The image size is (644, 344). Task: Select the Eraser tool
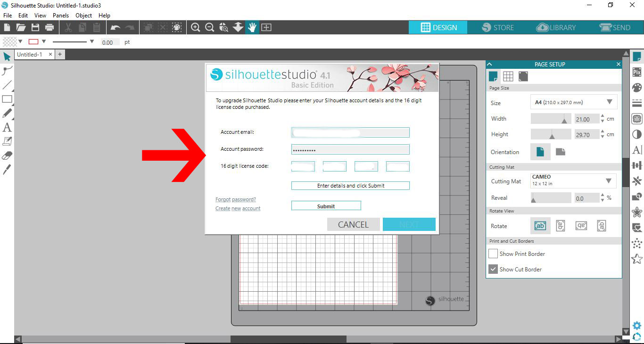[x=7, y=156]
